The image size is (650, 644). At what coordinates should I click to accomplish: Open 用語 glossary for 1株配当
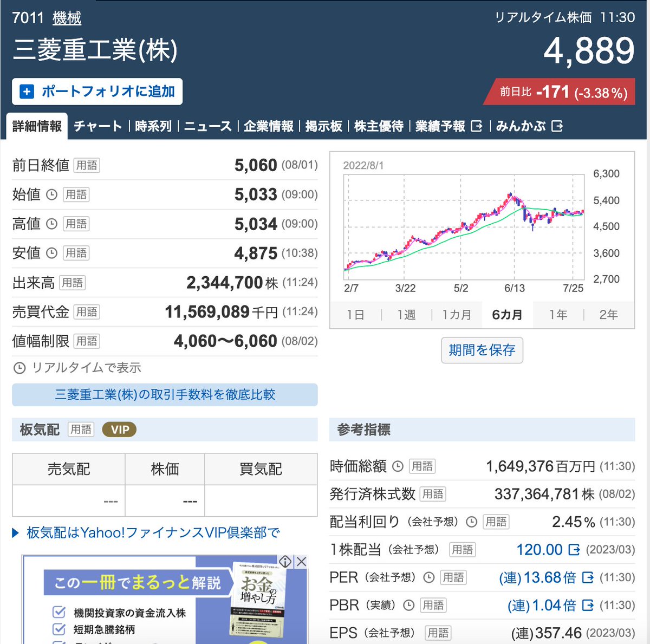point(462,550)
